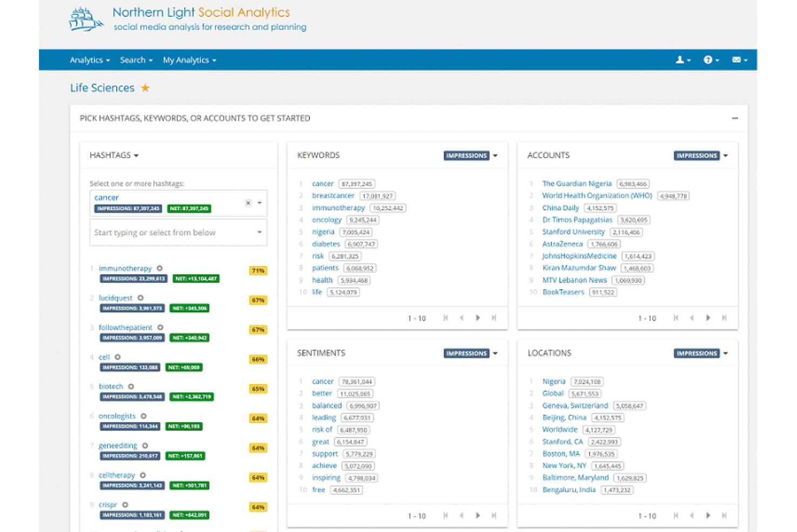This screenshot has width=797, height=532.
Task: Open the mail envelope icon menu
Action: [x=739, y=60]
